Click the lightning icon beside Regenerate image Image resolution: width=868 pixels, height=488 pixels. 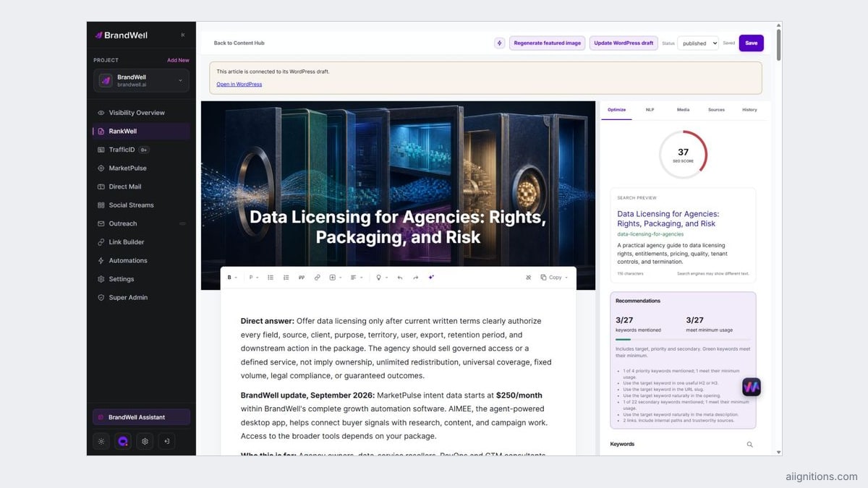point(499,43)
